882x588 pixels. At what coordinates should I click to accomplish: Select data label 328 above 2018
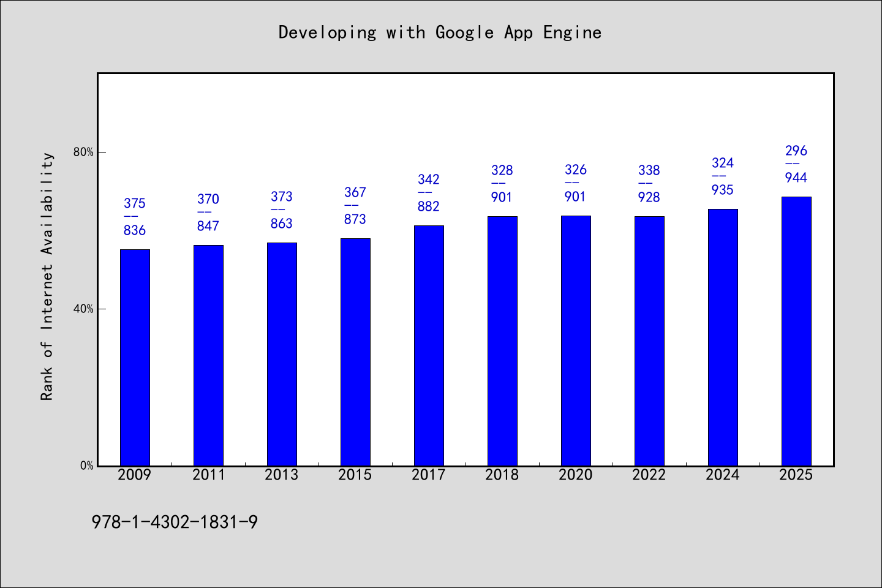click(502, 170)
